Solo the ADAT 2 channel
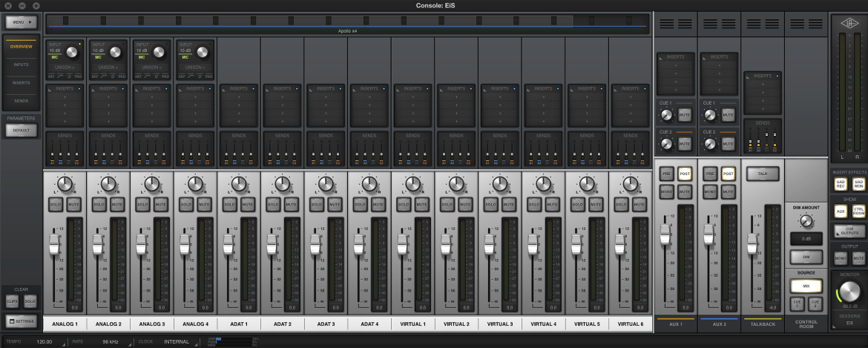868x348 pixels. [274, 204]
